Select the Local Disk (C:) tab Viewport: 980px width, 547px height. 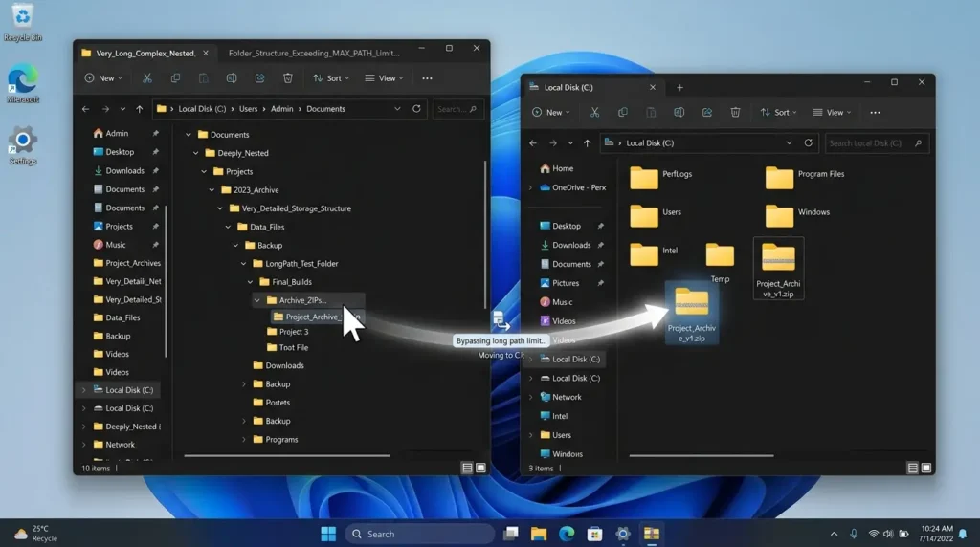tap(568, 87)
